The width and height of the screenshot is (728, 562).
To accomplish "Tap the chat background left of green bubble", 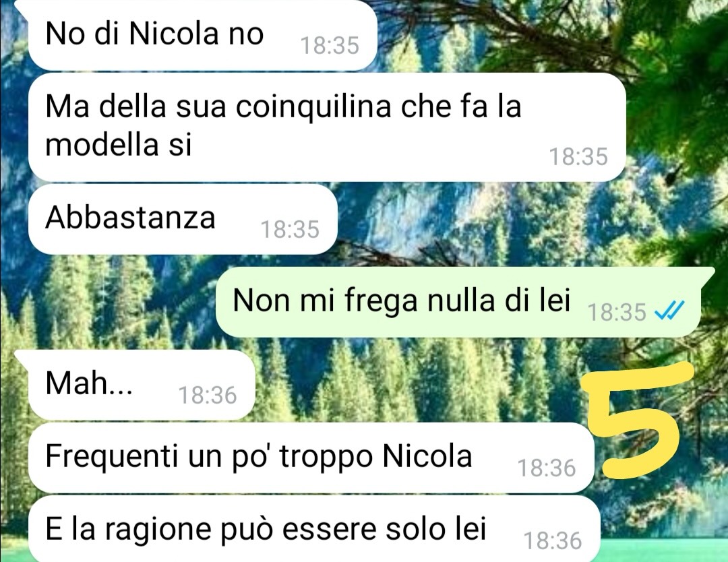I will [x=107, y=302].
